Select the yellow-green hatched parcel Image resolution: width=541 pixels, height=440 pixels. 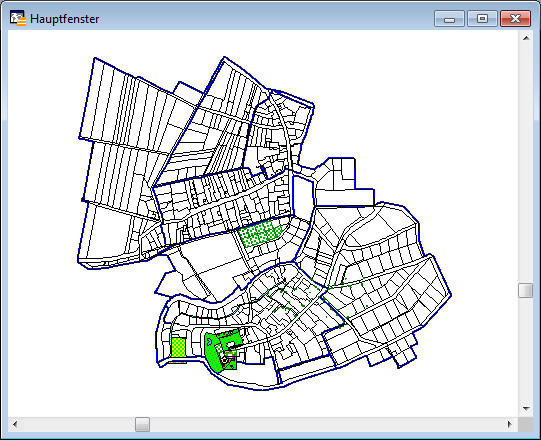click(x=178, y=347)
